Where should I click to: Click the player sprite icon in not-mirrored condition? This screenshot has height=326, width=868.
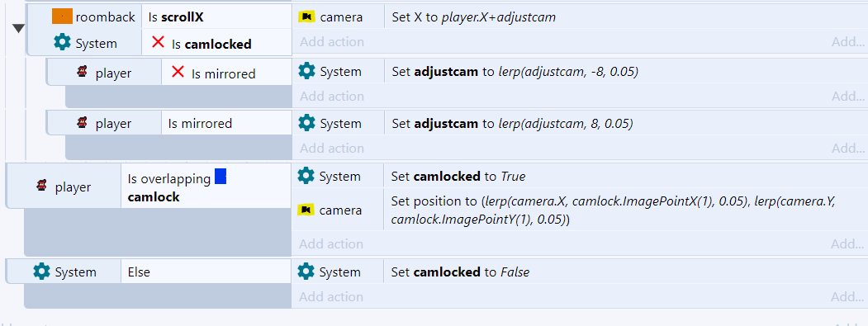82,72
